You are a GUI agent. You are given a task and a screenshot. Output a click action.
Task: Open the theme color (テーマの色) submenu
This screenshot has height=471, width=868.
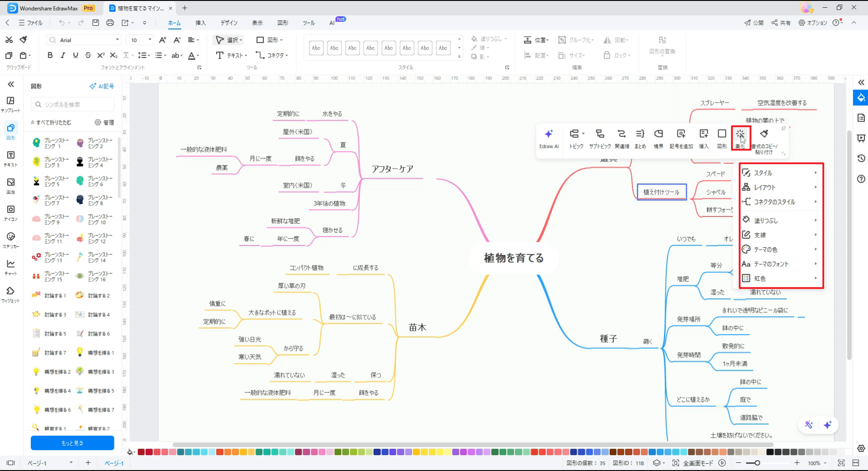click(x=781, y=249)
